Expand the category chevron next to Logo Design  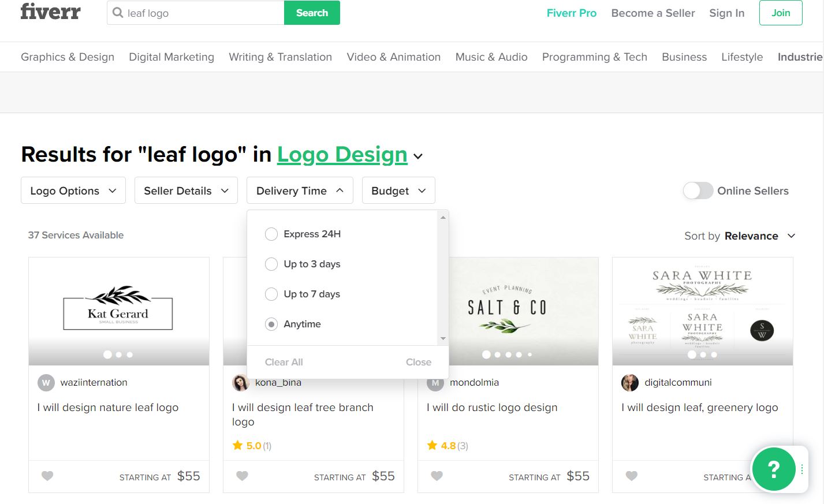pyautogui.click(x=418, y=156)
